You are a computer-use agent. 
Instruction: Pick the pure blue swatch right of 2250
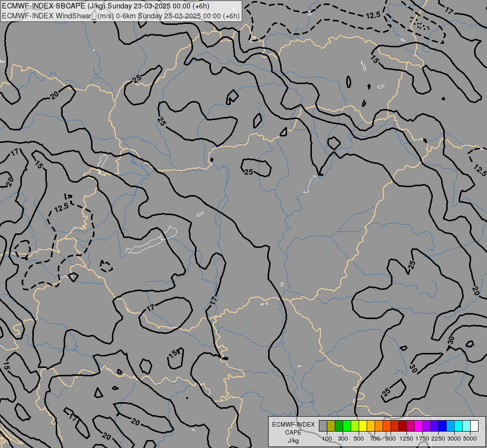pyautogui.click(x=442, y=426)
